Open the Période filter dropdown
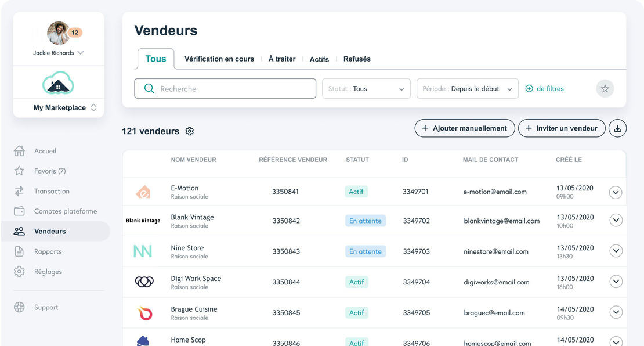 [468, 88]
